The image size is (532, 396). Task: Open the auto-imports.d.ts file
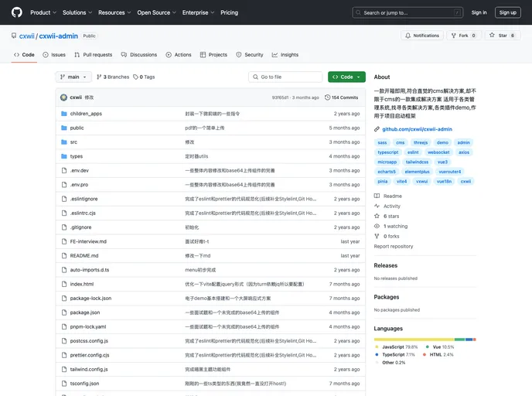[x=90, y=270]
